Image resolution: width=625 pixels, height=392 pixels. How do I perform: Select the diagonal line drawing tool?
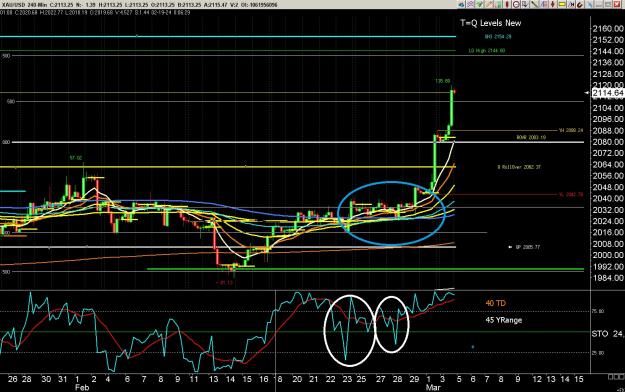coord(534,4)
